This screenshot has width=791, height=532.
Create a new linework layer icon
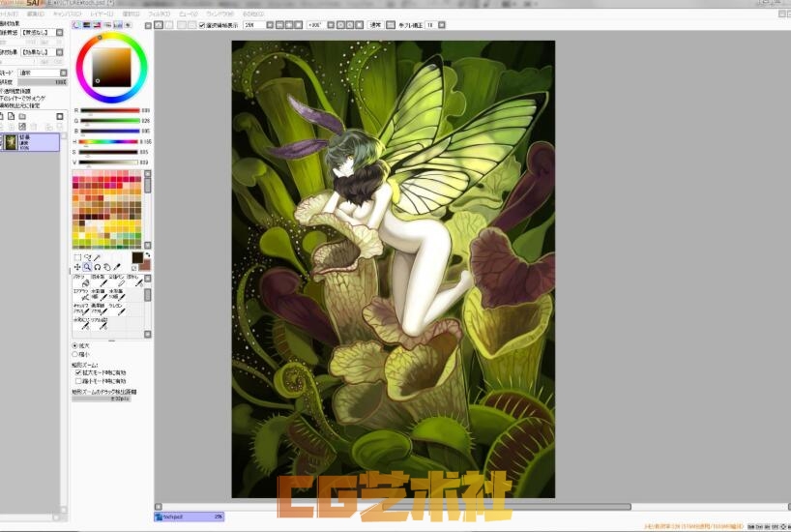coord(11,117)
